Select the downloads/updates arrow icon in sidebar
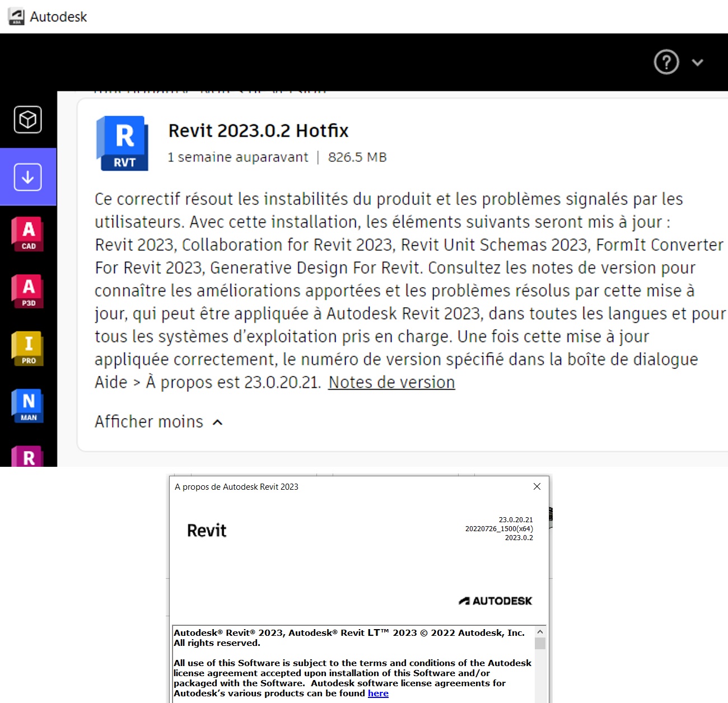 click(28, 176)
